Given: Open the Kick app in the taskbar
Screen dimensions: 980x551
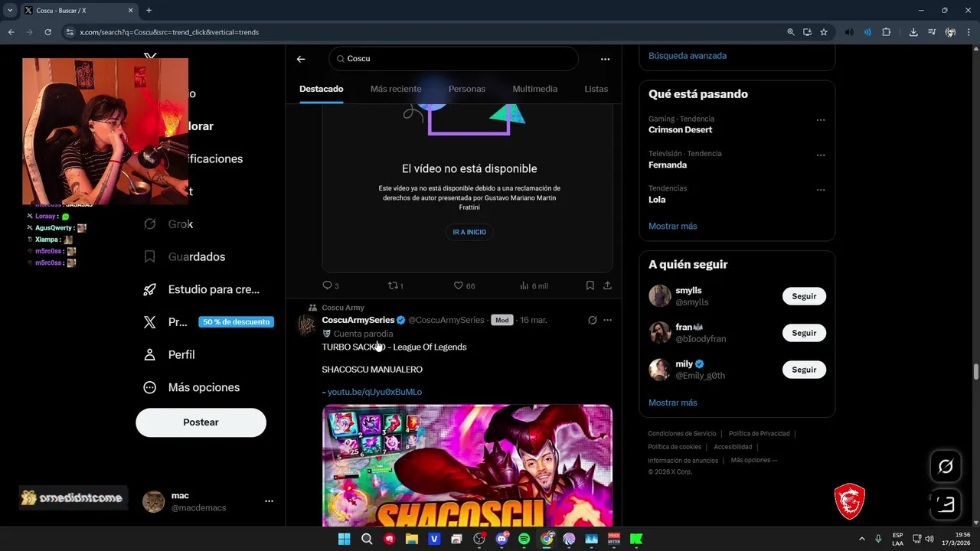Looking at the screenshot, I should (x=636, y=539).
